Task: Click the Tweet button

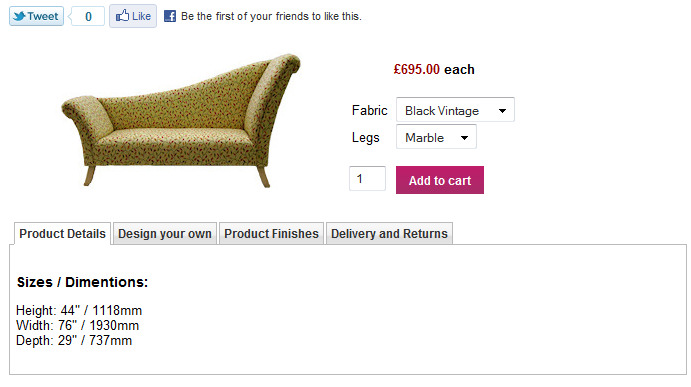Action: (36, 16)
